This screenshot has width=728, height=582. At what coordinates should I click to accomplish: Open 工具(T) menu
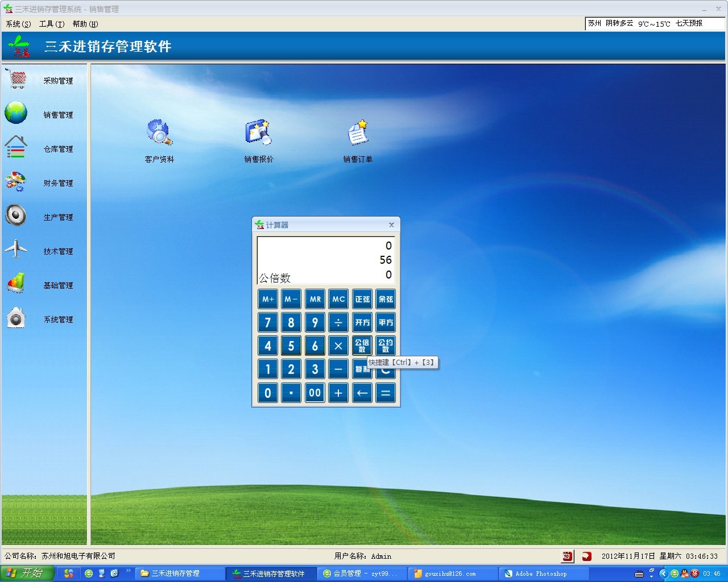coord(52,24)
